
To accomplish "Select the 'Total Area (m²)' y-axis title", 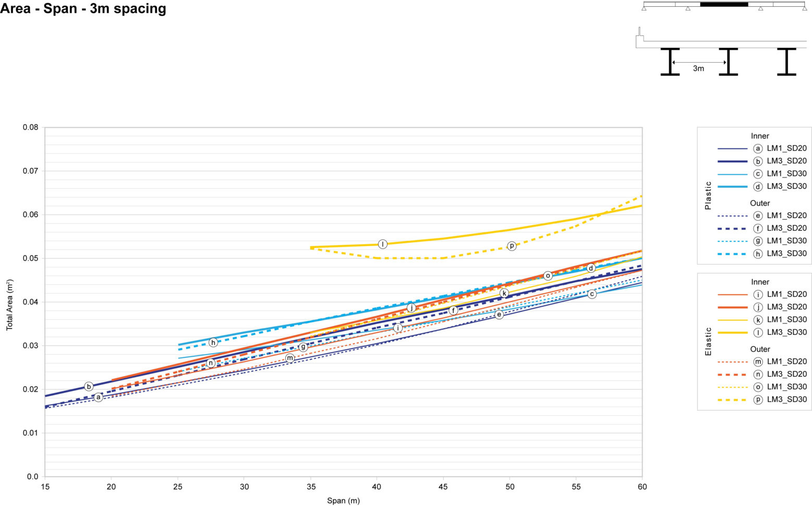I will tap(9, 305).
